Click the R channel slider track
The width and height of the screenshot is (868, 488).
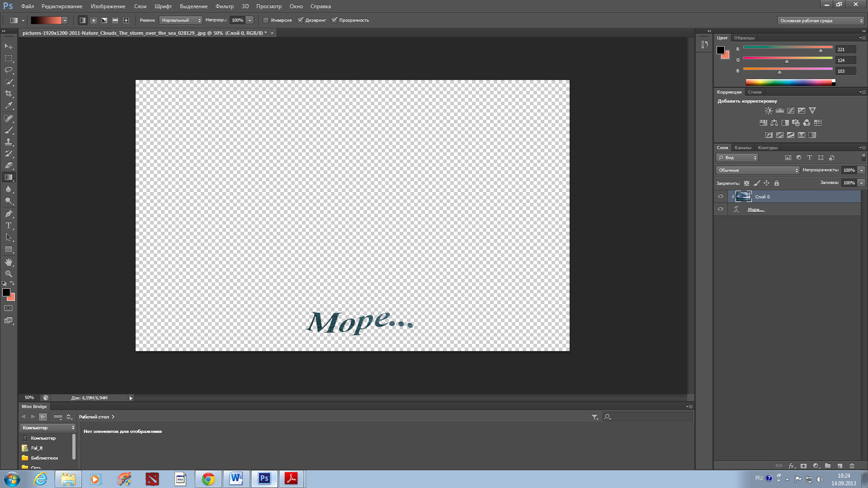coord(788,47)
